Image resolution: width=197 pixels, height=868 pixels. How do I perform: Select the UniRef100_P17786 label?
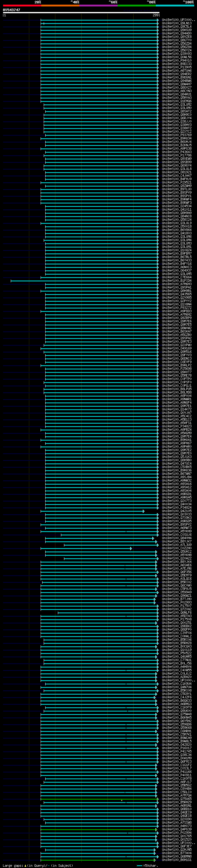point(177,155)
